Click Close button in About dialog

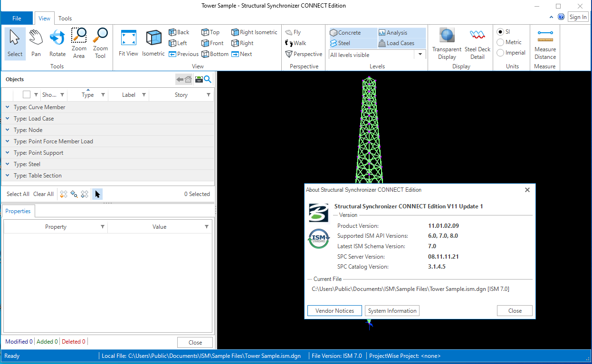(x=515, y=311)
